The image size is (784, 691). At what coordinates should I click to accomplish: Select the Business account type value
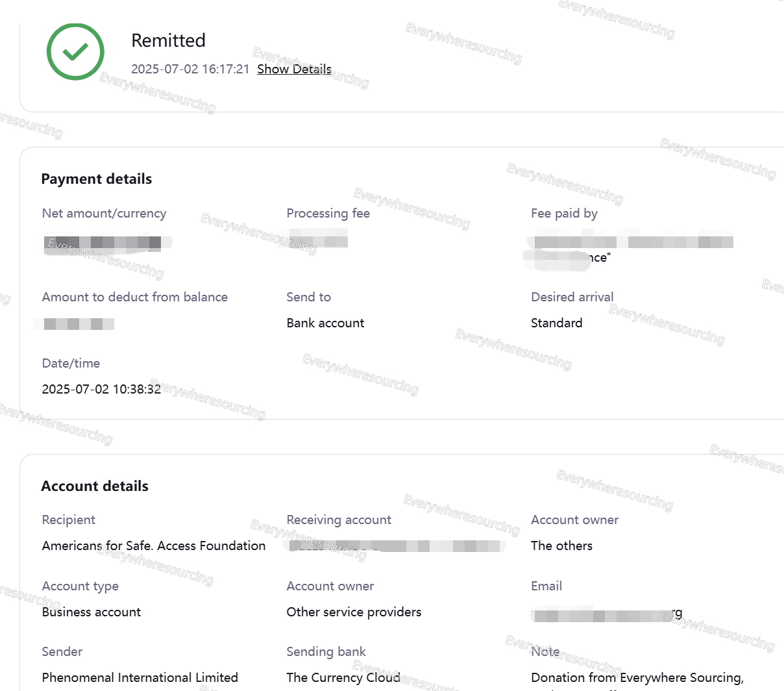tap(91, 612)
